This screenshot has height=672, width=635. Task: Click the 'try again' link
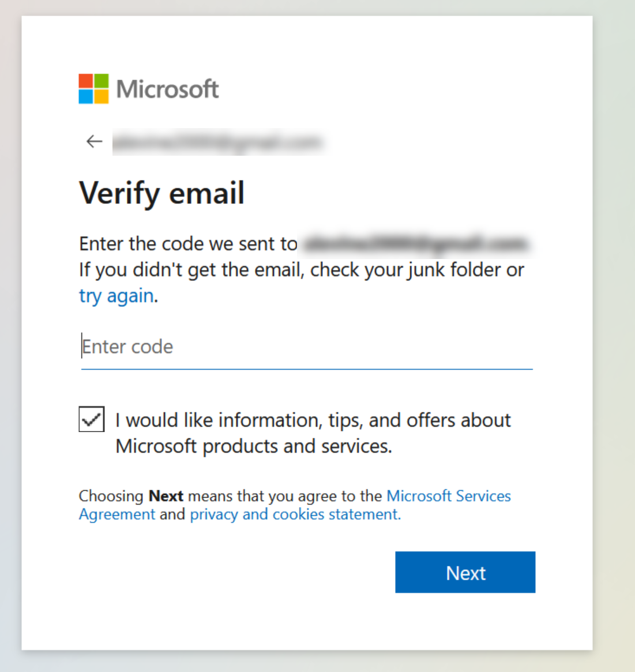point(116,296)
